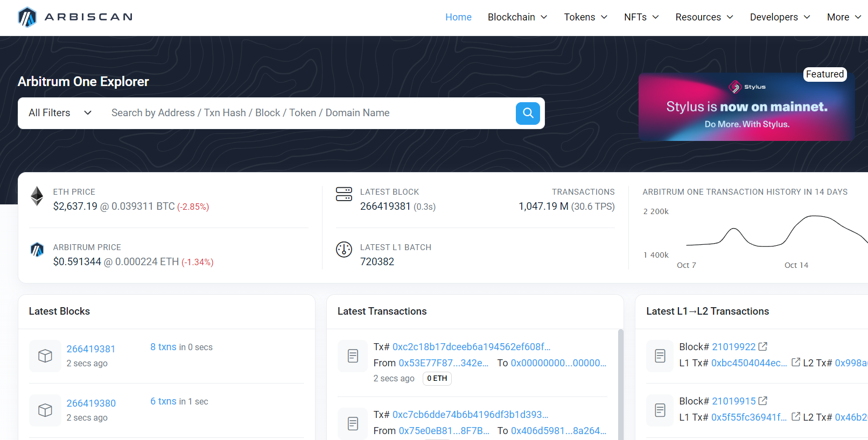View 6 txns link

click(163, 401)
